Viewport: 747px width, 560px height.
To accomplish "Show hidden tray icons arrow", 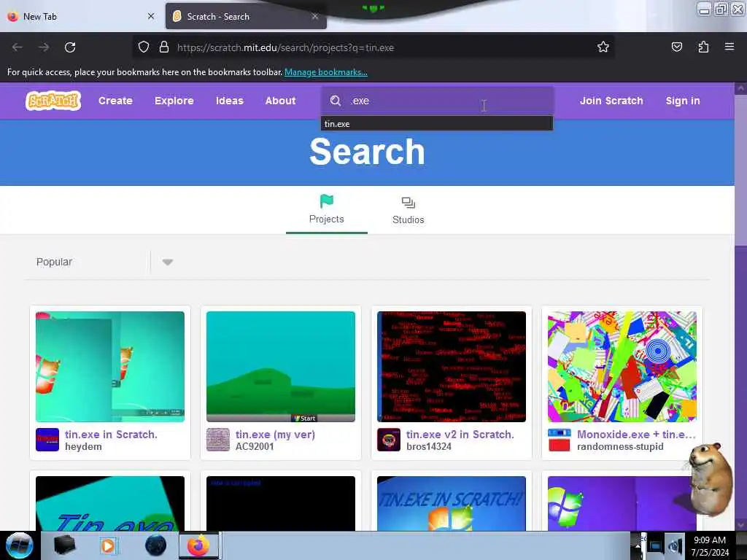I will click(x=638, y=547).
